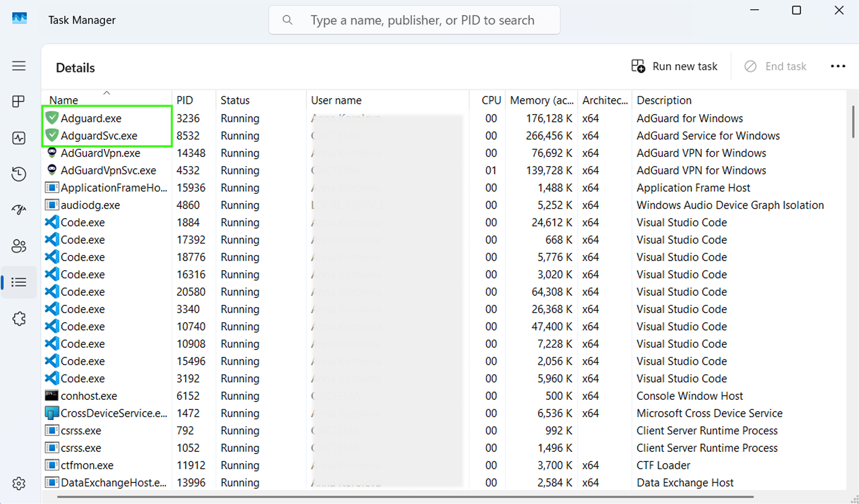Viewport: 859px width, 504px height.
Task: Click the conhost.exe console icon
Action: (52, 396)
